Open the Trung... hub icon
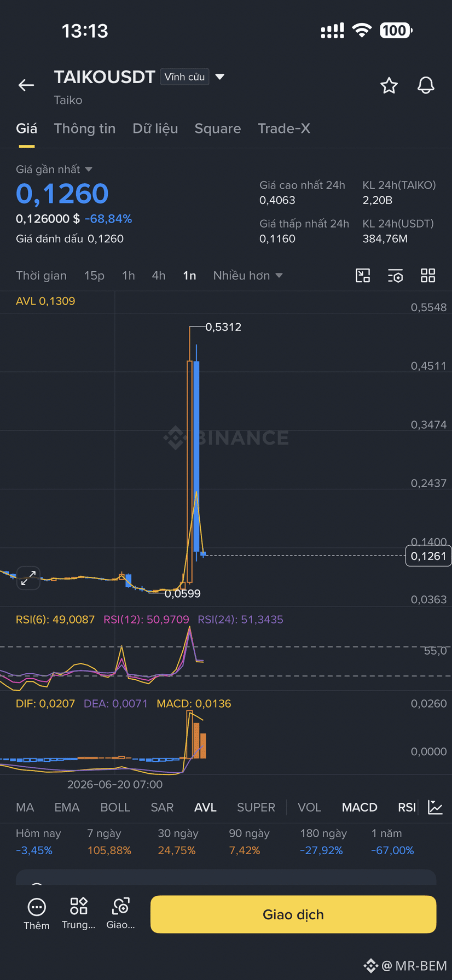The image size is (452, 980). 79,914
